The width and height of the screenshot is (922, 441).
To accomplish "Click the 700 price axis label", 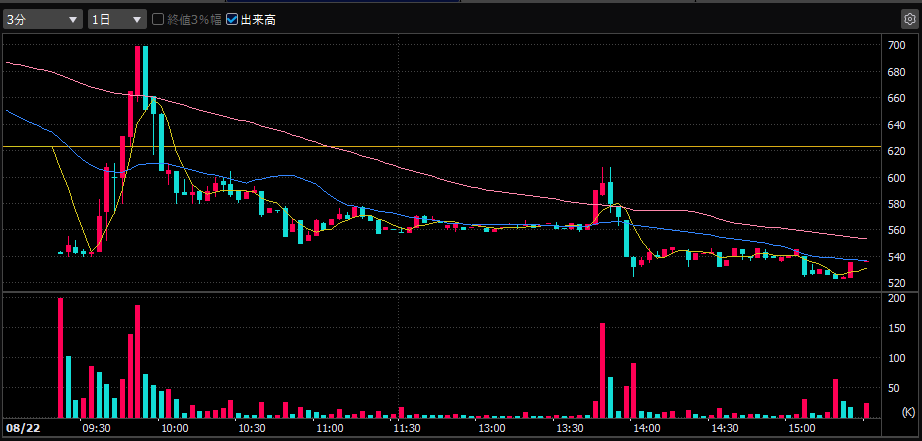I will pos(896,45).
